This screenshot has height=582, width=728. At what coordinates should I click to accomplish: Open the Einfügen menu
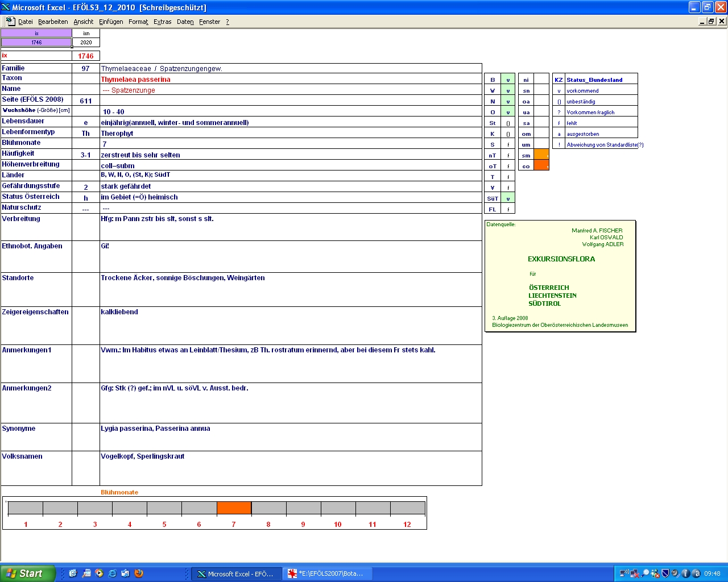[111, 22]
